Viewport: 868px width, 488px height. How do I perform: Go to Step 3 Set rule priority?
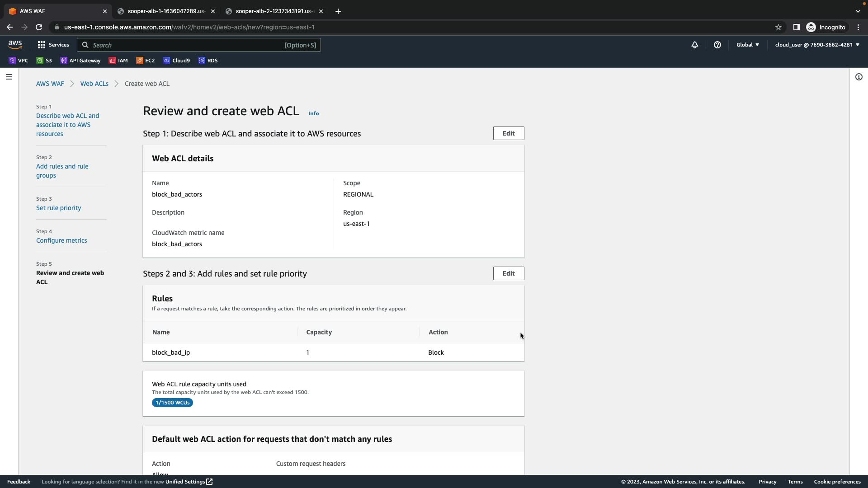[59, 208]
